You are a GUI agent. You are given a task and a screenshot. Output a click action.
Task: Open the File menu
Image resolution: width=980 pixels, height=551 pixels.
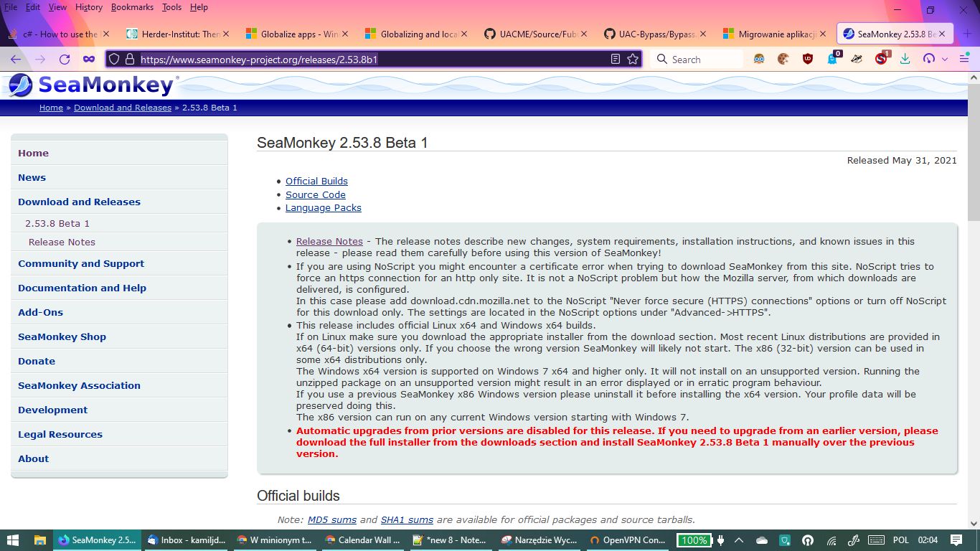click(x=11, y=7)
